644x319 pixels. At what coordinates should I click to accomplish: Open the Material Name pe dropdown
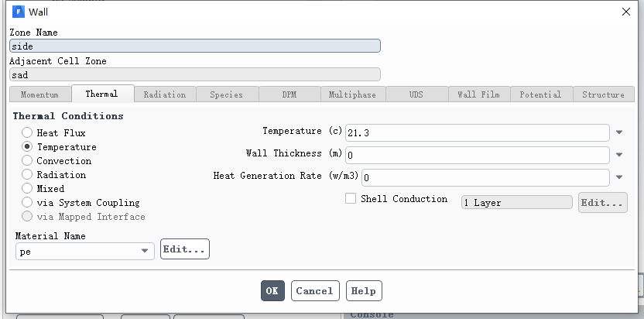pyautogui.click(x=85, y=251)
